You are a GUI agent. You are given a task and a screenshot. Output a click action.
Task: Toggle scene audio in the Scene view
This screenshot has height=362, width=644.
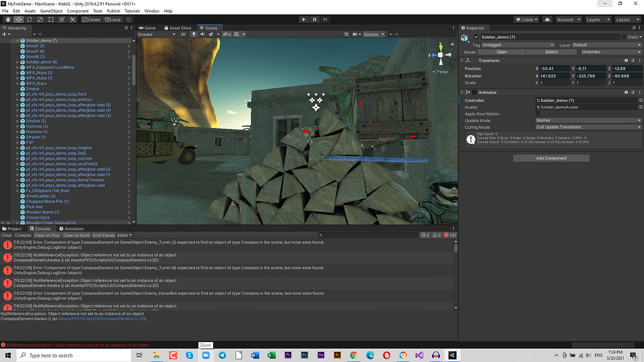point(203,34)
